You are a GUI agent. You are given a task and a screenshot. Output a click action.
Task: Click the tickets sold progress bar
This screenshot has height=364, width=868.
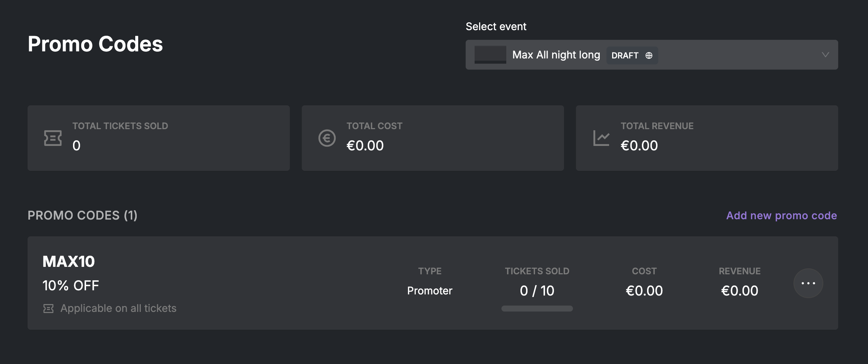coord(537,309)
